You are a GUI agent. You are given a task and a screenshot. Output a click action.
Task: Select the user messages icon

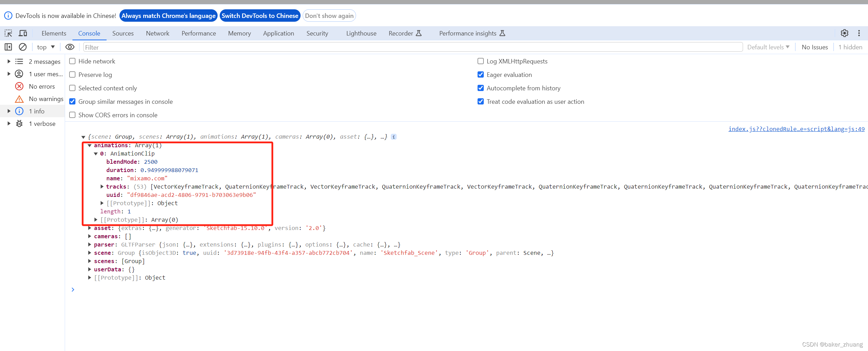pyautogui.click(x=19, y=74)
